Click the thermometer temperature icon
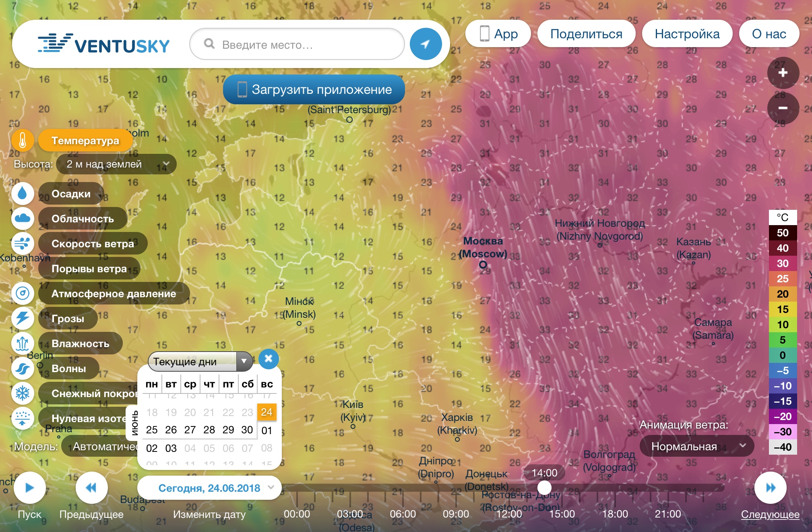The width and height of the screenshot is (812, 532). pos(23,141)
